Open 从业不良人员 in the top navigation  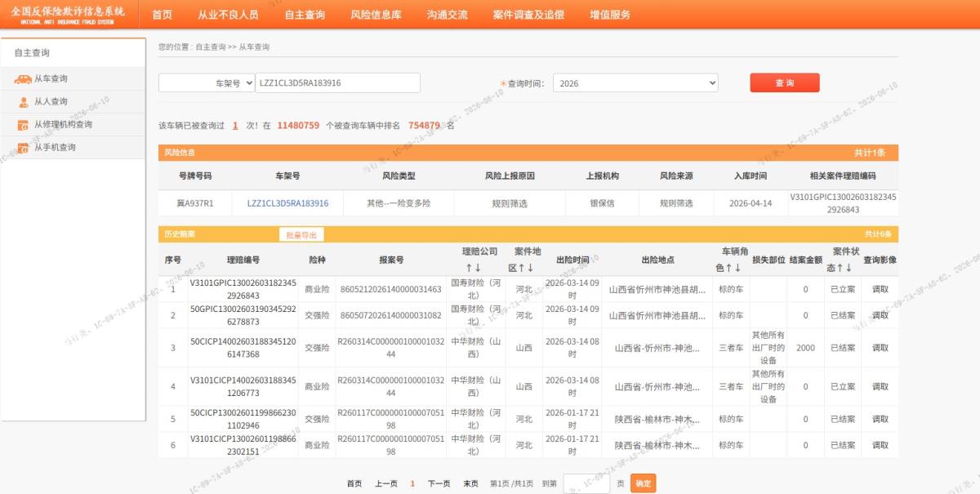tap(229, 15)
